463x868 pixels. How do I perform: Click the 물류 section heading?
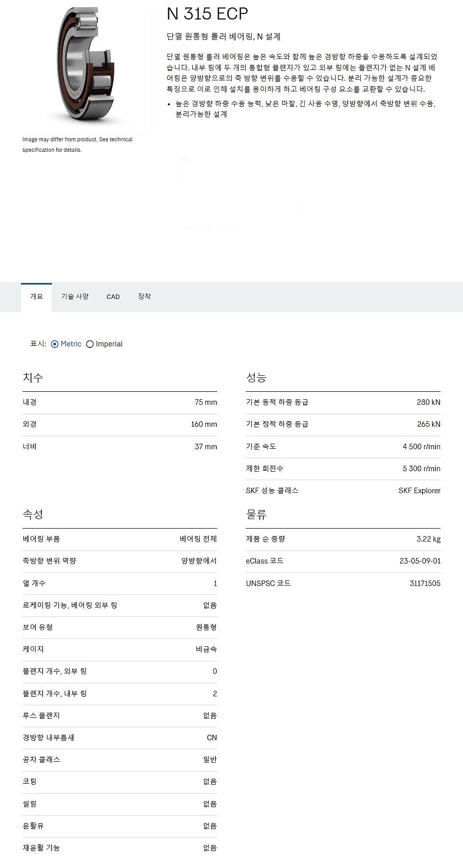[x=256, y=514]
